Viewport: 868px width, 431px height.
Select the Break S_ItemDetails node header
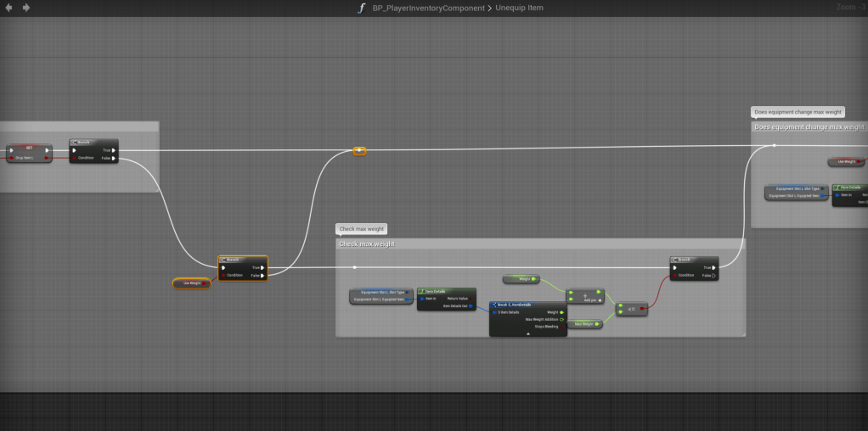[527, 305]
